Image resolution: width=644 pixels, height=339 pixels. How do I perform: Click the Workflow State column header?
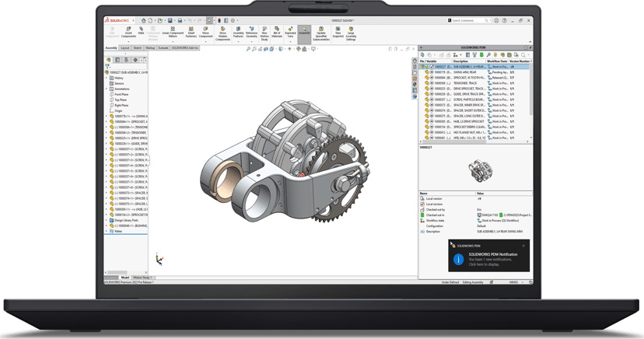coord(497,61)
